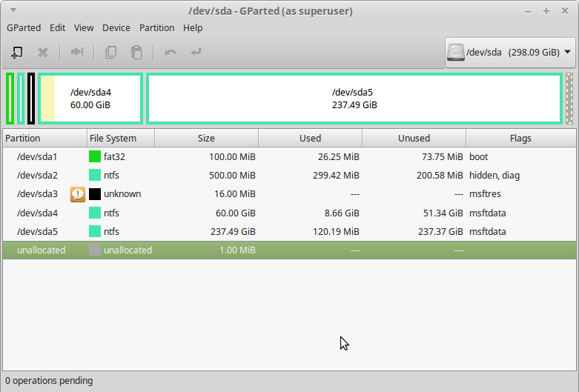Select the /dev/sda4 partition name
The width and height of the screenshot is (579, 392).
pyautogui.click(x=37, y=213)
